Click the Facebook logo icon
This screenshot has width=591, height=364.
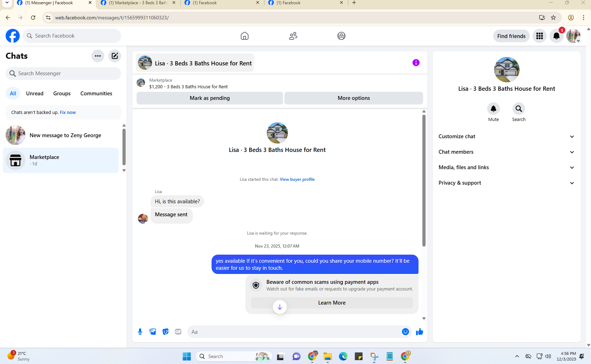pos(13,36)
